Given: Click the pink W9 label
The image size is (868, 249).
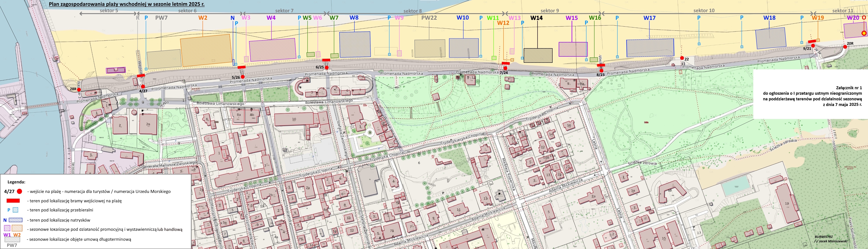Looking at the screenshot, I should click(x=399, y=17).
